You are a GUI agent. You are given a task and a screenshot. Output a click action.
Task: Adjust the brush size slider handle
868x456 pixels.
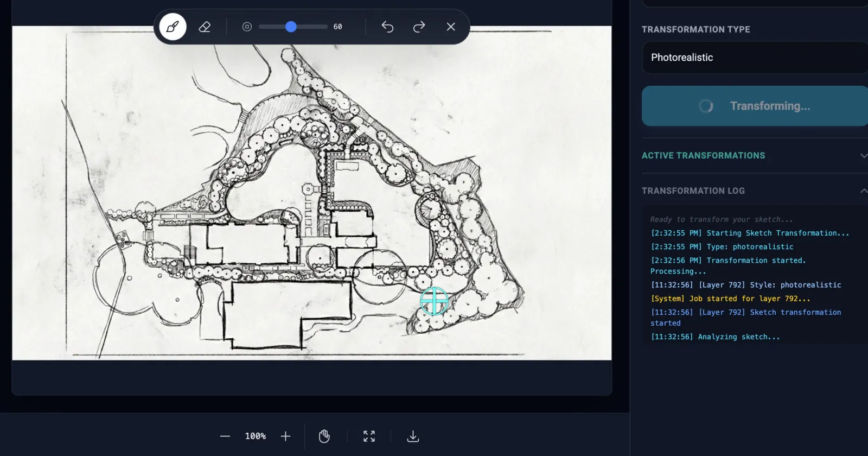(x=291, y=27)
